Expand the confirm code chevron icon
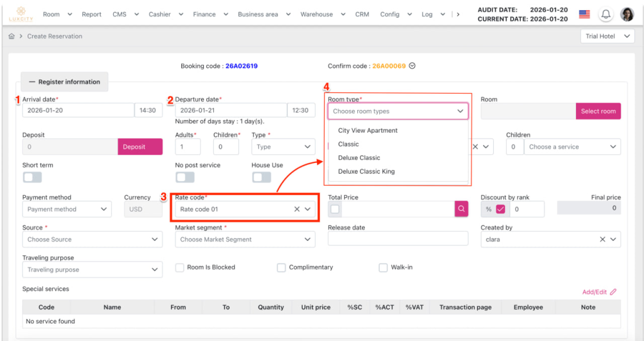 413,66
